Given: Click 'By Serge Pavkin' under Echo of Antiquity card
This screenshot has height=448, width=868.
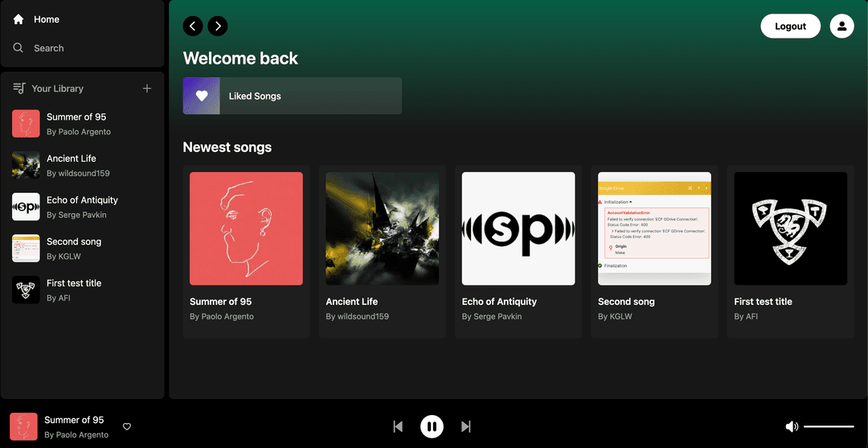Looking at the screenshot, I should pos(492,317).
